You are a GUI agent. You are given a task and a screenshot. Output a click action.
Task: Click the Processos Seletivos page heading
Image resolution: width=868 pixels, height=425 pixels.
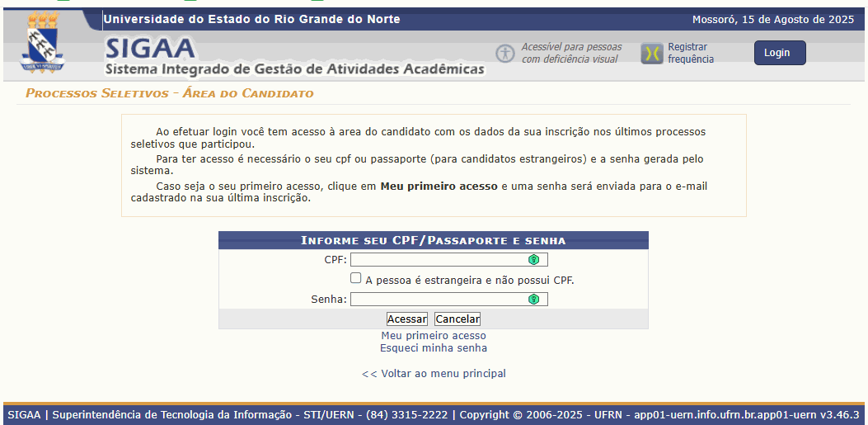click(170, 93)
